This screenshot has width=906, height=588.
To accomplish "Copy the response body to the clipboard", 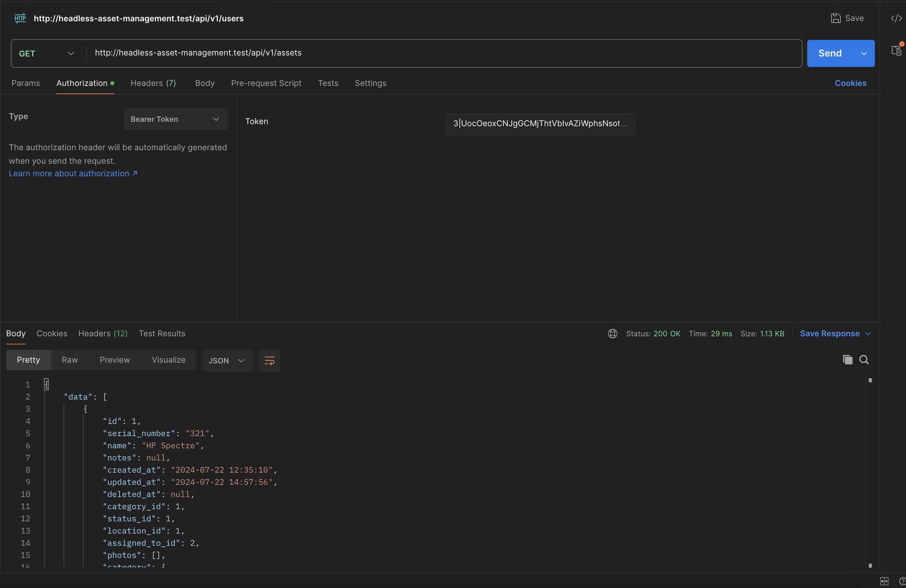I will point(847,360).
